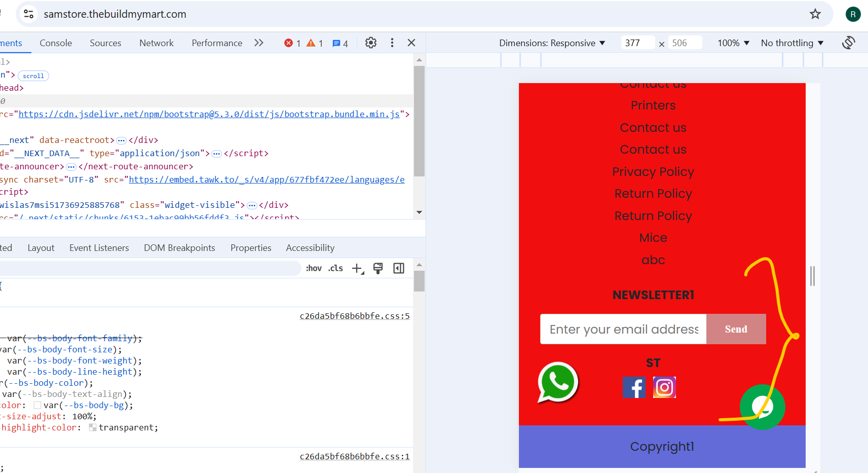Open the DevTools three-dot customize menu
The image size is (868, 473).
[392, 43]
